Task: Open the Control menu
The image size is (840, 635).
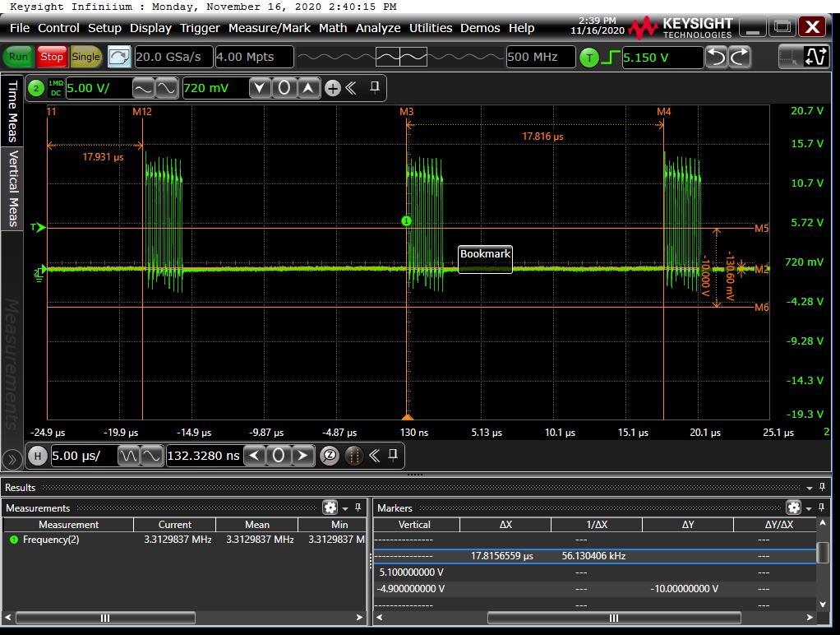Action: pos(58,28)
